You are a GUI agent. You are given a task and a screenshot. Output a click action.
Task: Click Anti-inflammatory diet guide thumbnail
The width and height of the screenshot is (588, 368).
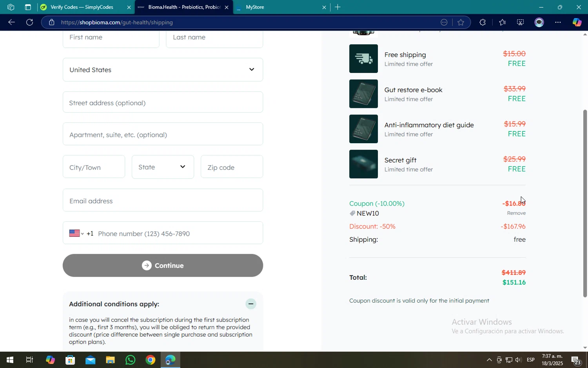363,129
